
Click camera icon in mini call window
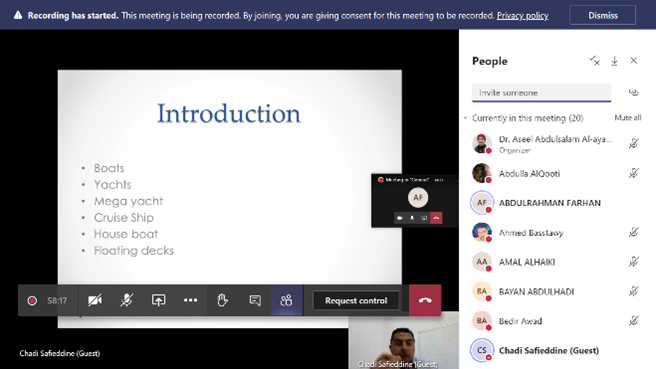pos(400,218)
